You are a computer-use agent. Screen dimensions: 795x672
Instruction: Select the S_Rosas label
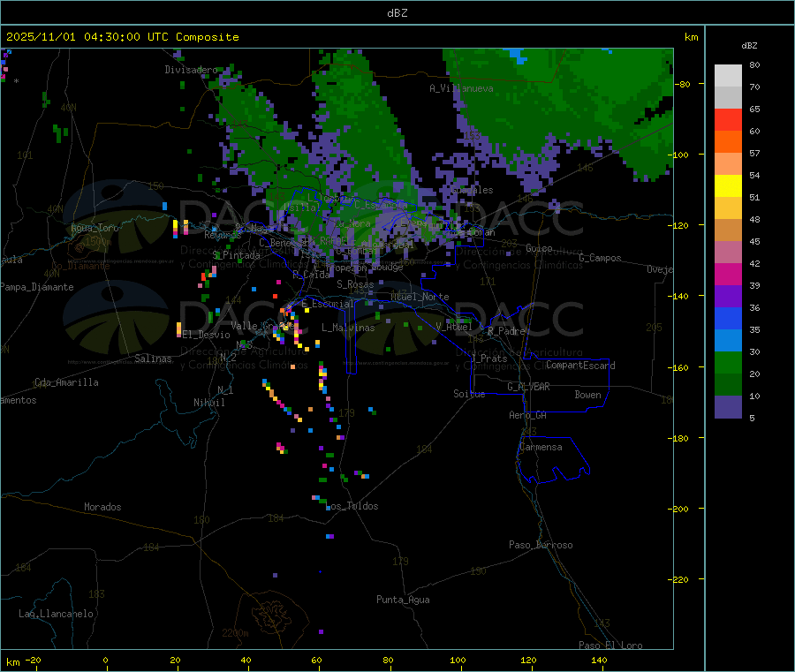click(x=355, y=284)
